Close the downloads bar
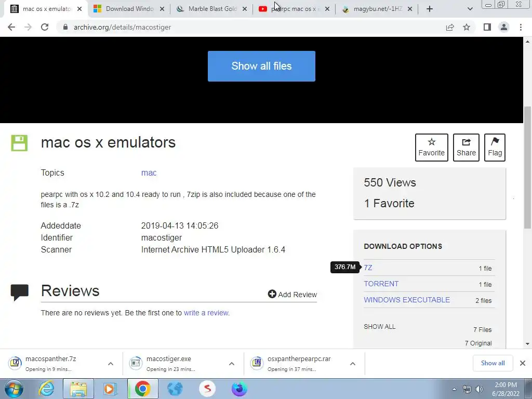 [x=523, y=363]
